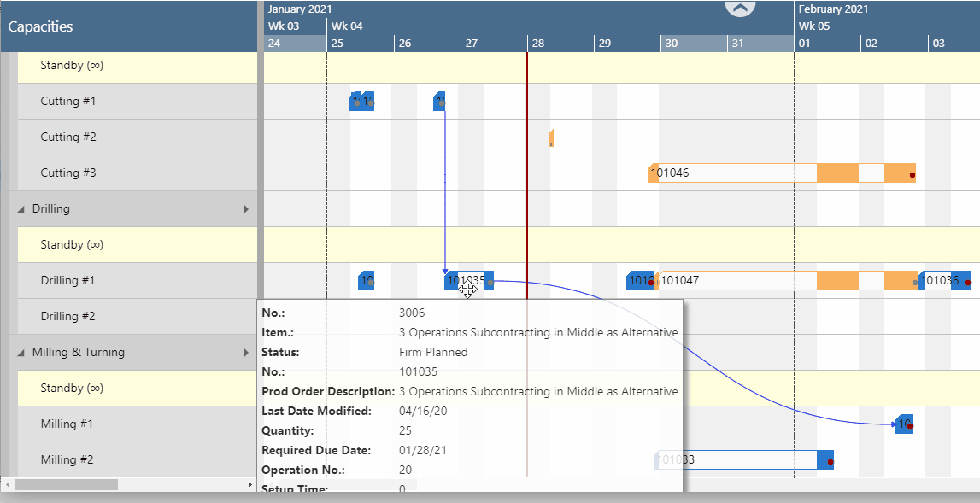Select the Cutting #1 resource row
This screenshot has width=980, height=503.
click(68, 102)
